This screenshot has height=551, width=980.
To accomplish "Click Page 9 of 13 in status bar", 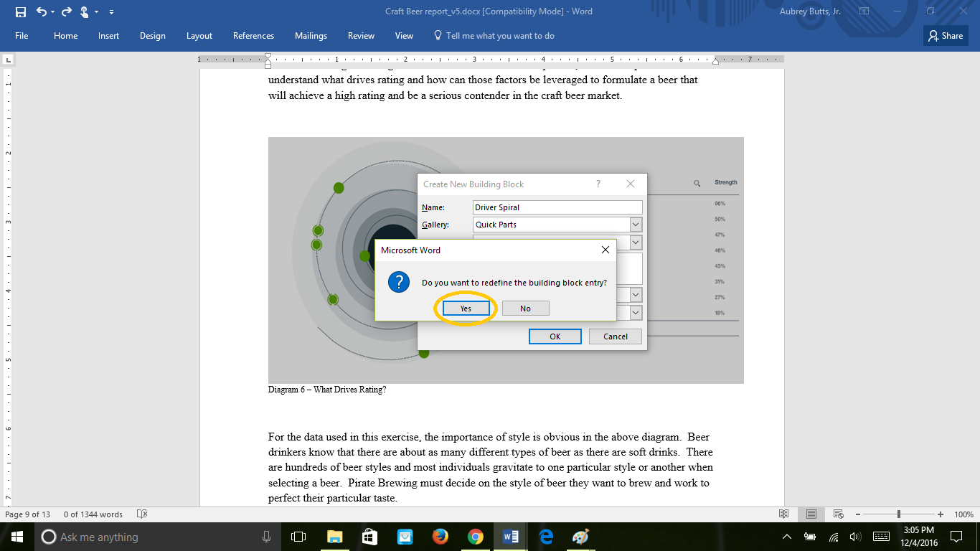I will click(x=28, y=514).
